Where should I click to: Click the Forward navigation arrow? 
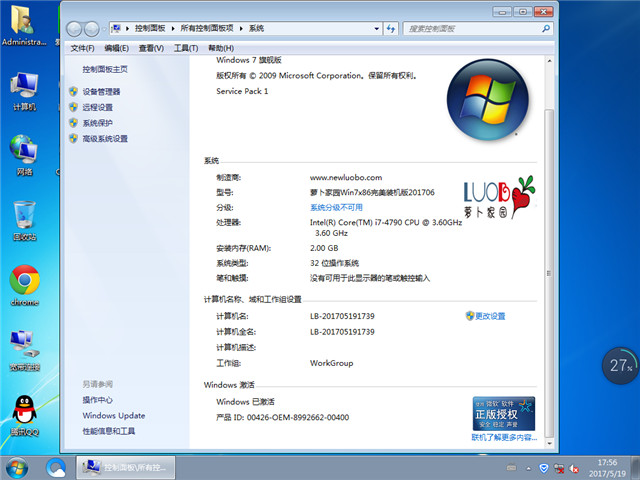click(x=91, y=29)
